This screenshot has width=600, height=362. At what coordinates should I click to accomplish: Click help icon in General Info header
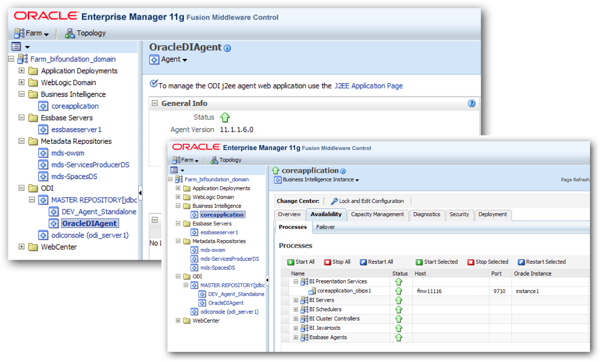coord(471,103)
